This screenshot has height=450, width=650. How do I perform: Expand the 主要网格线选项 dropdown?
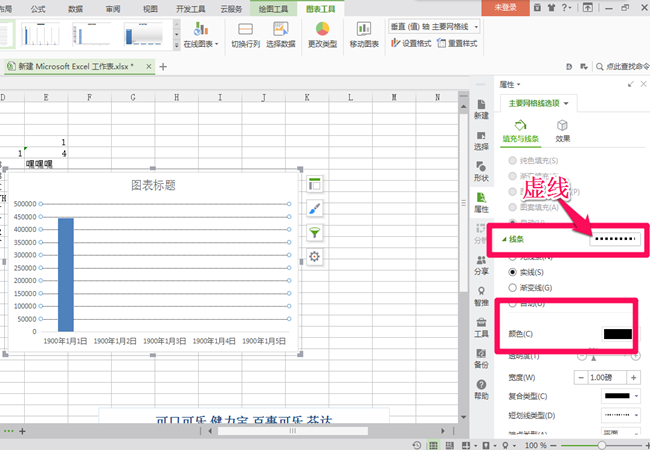(x=566, y=103)
